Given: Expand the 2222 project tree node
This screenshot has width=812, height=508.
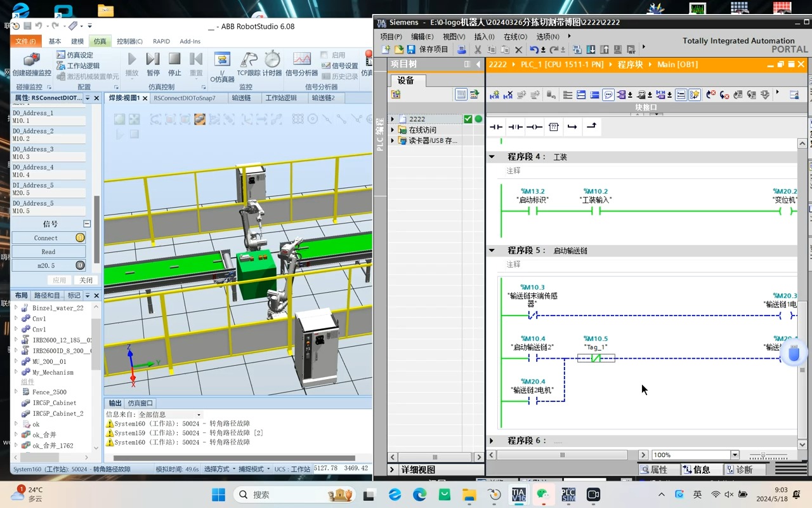Looking at the screenshot, I should tap(393, 119).
